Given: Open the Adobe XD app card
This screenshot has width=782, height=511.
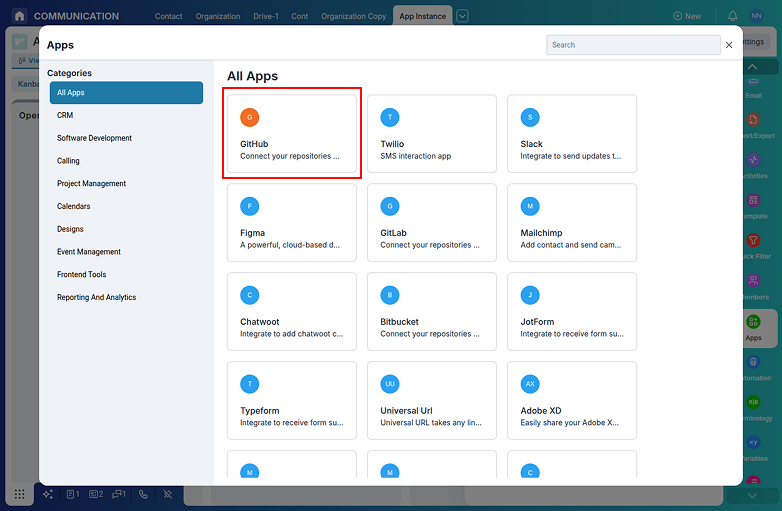Looking at the screenshot, I should tap(572, 400).
